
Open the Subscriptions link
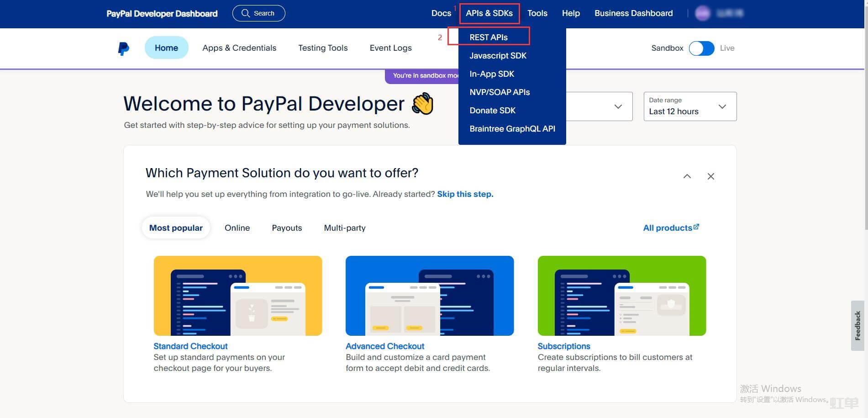(x=564, y=346)
